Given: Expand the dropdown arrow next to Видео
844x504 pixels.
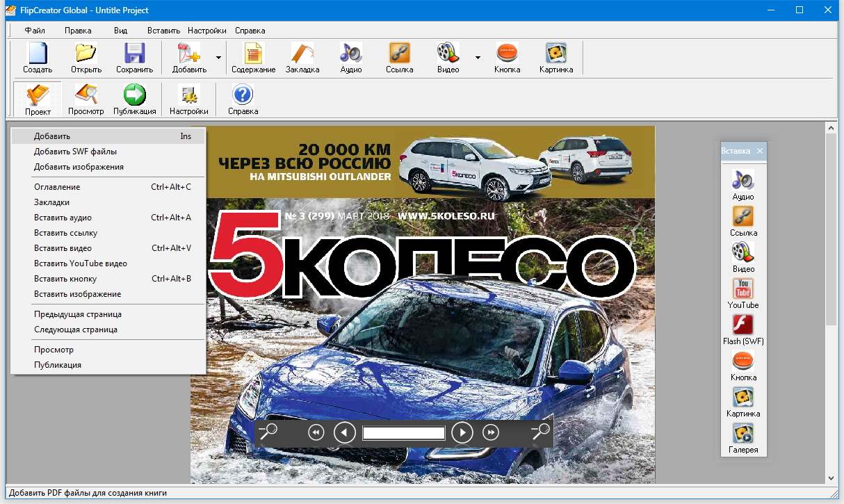Looking at the screenshot, I should (478, 58).
